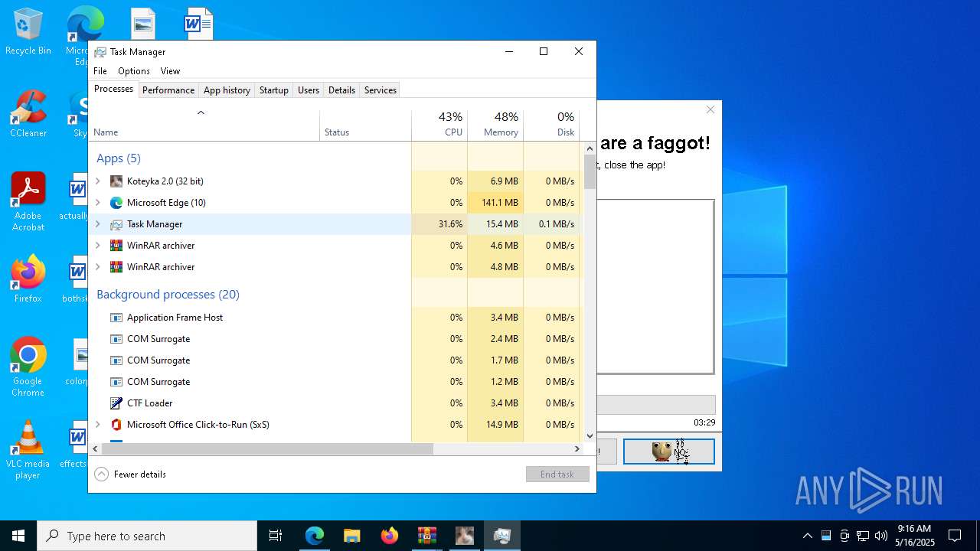
Task: Click the taskbar search box
Action: coord(147,536)
